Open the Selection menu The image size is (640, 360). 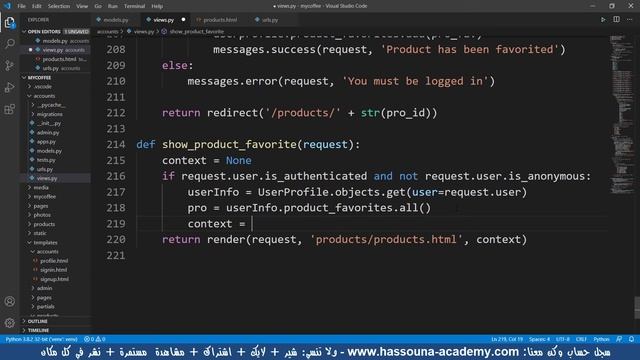59,6
